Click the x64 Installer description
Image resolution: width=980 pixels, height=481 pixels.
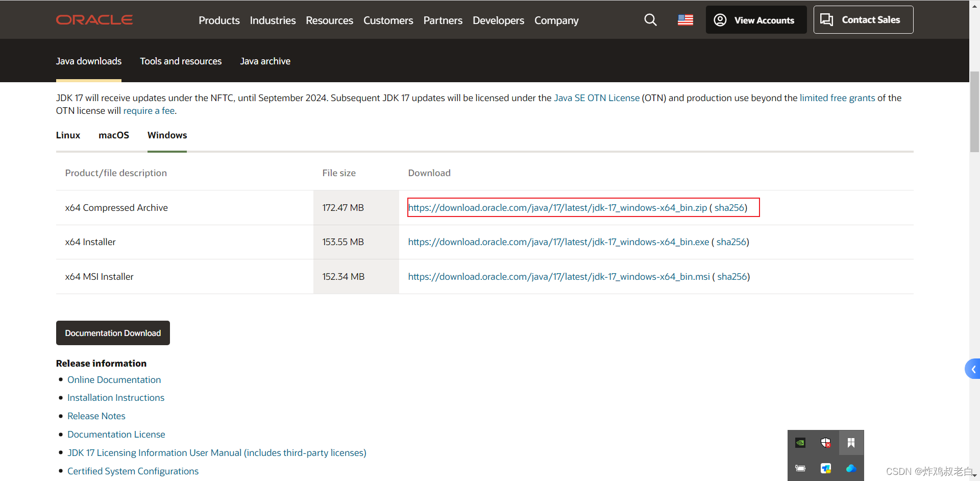tap(90, 242)
